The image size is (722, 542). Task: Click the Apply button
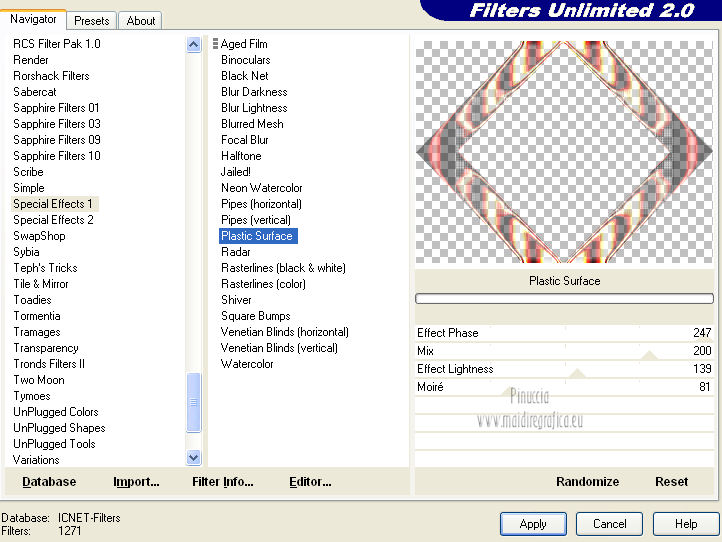(533, 524)
